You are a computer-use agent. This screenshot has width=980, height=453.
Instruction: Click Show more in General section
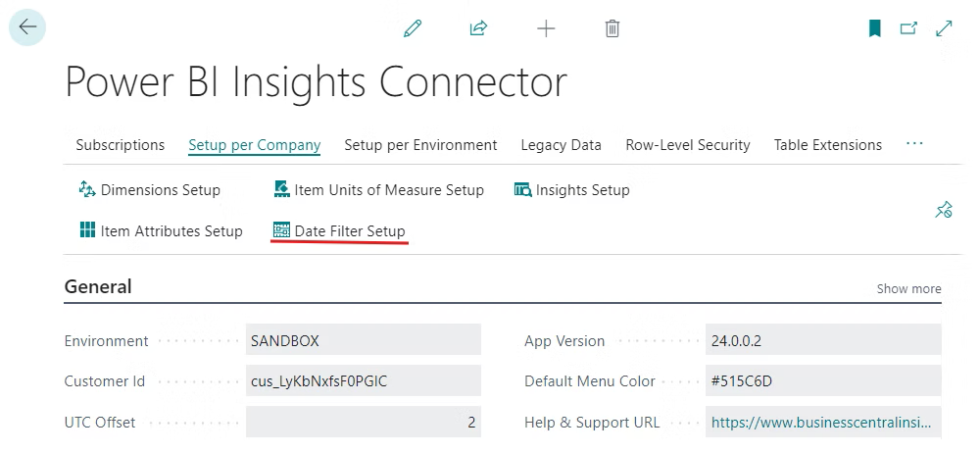[908, 288]
